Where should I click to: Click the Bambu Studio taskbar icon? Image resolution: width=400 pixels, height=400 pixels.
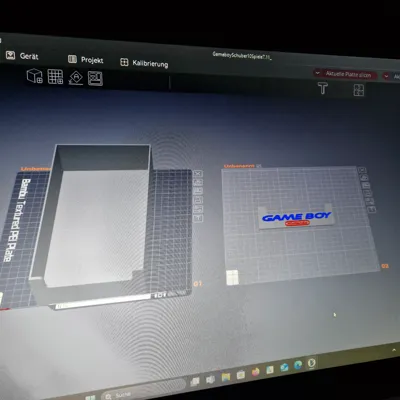click(311, 363)
